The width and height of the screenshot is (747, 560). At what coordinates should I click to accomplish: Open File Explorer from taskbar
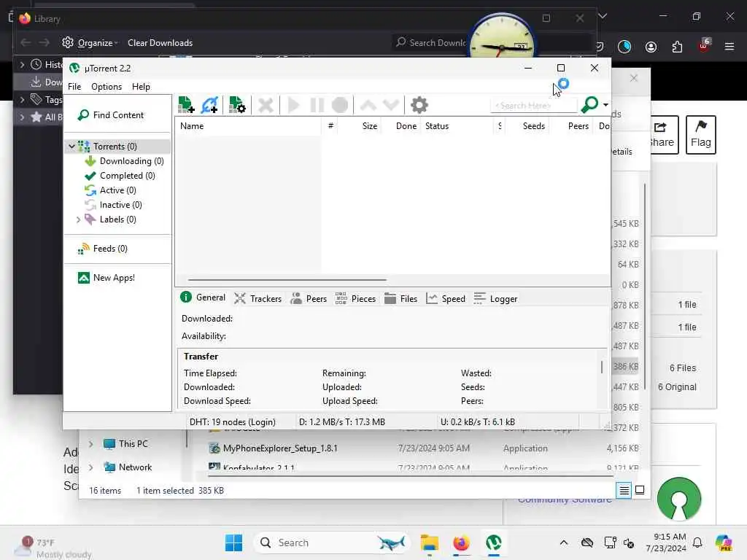tap(429, 542)
